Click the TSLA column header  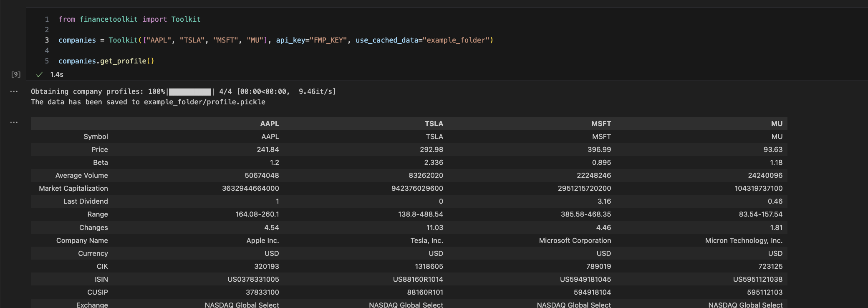coord(434,124)
